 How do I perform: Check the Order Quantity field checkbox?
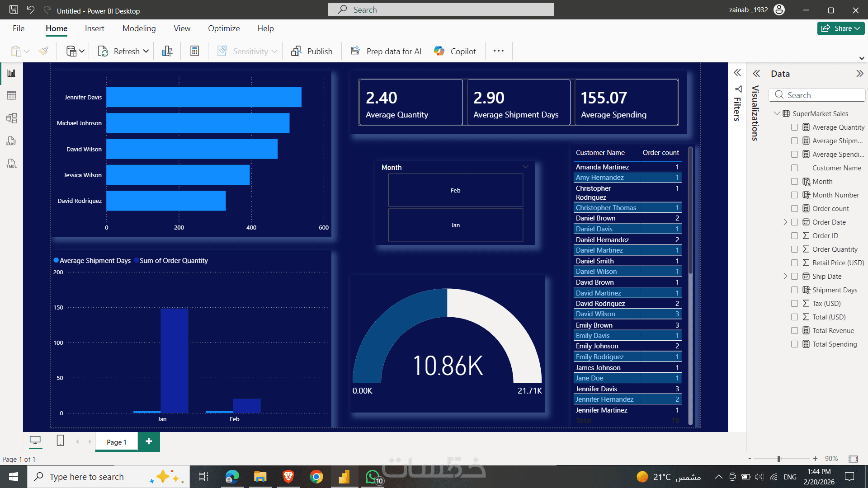[x=794, y=249]
